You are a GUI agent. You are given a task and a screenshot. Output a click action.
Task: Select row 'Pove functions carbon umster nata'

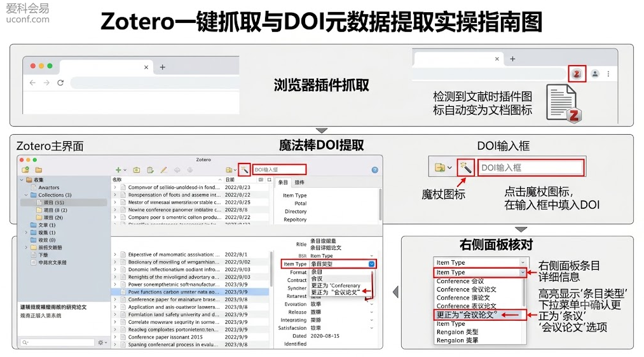pos(190,292)
